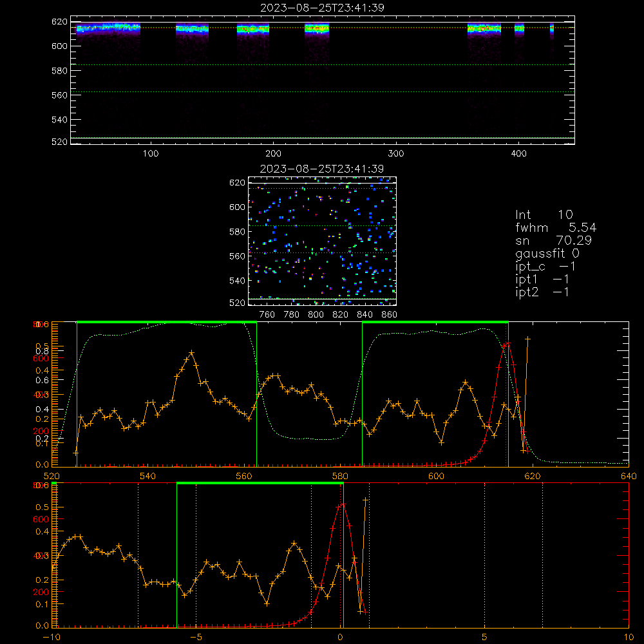The image size is (644, 644).
Task: Select the 'Int 10' readout text
Action: coord(544,214)
